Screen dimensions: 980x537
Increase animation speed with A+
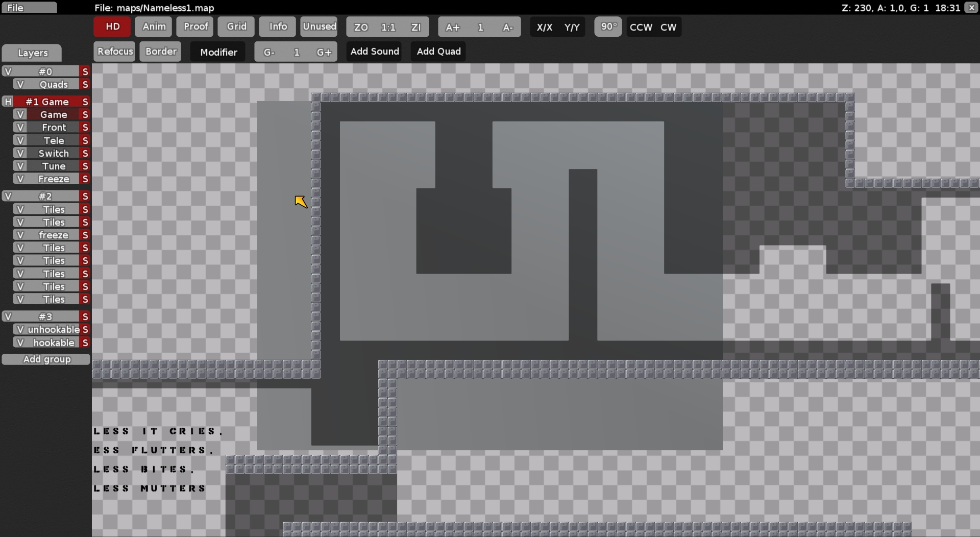coord(453,27)
